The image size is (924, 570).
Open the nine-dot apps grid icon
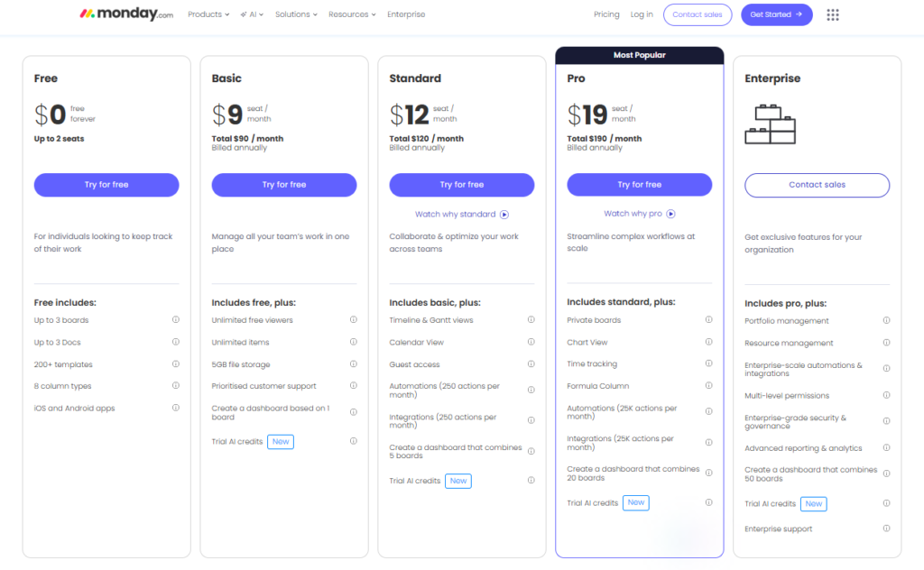coord(832,14)
